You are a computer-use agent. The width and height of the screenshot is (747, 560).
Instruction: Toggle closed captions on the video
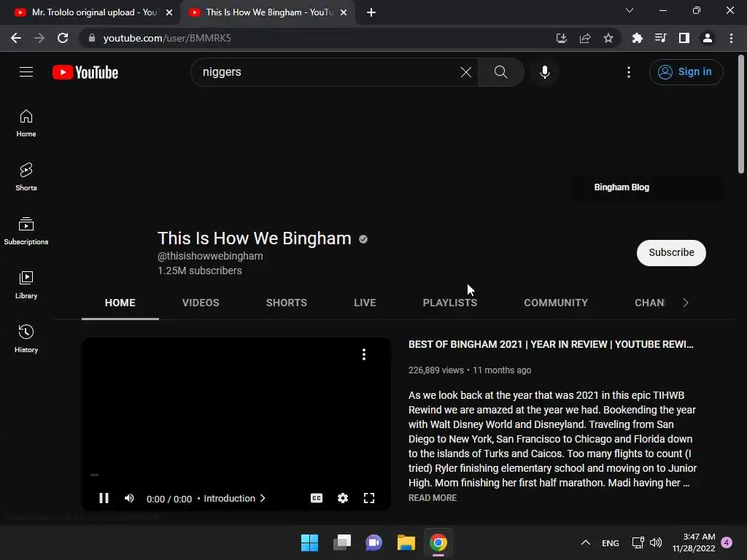click(317, 498)
